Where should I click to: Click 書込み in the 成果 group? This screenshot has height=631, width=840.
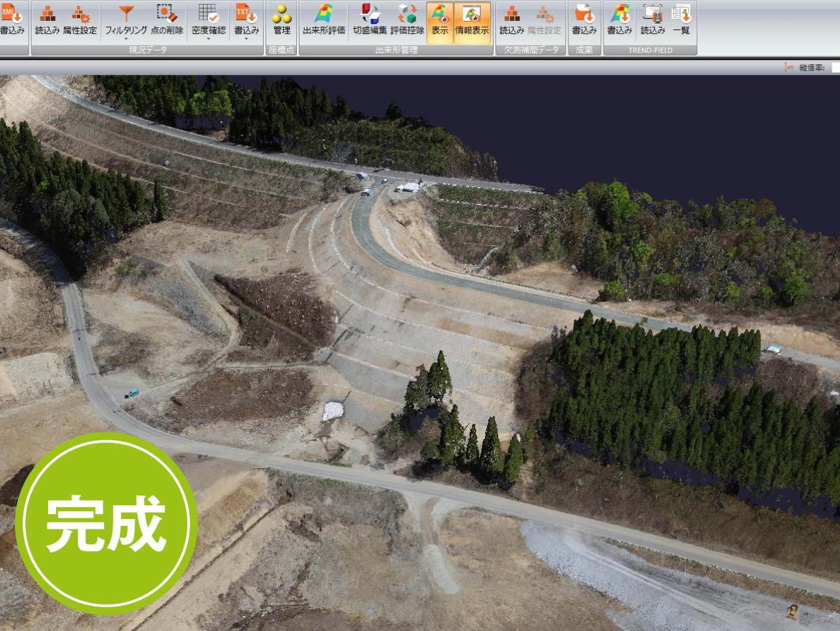[x=584, y=19]
